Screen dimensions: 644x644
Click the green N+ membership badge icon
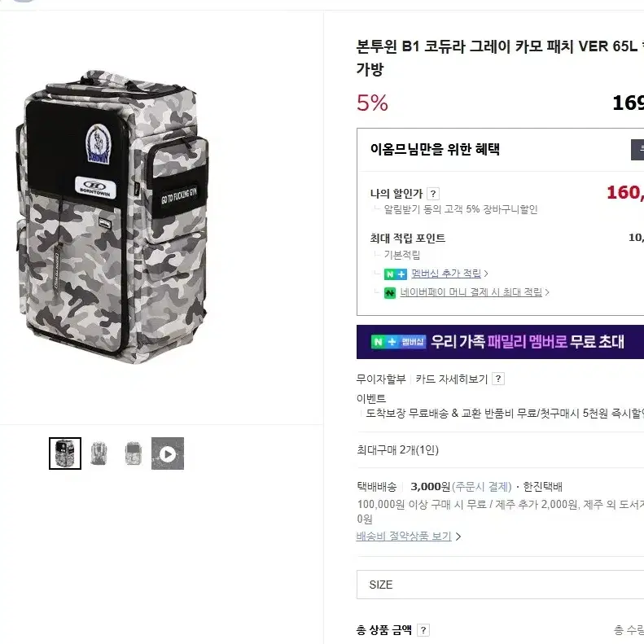(395, 274)
